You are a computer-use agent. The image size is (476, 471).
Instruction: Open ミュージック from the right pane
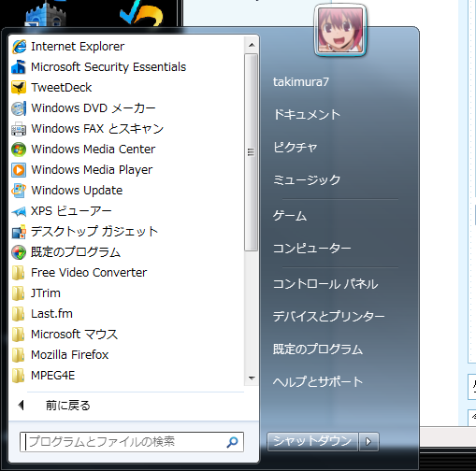click(x=307, y=180)
